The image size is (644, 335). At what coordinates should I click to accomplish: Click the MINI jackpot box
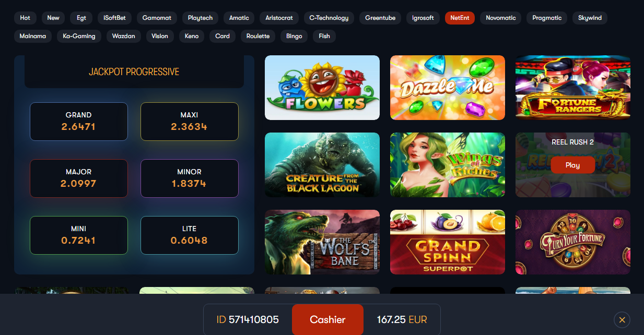(x=79, y=235)
